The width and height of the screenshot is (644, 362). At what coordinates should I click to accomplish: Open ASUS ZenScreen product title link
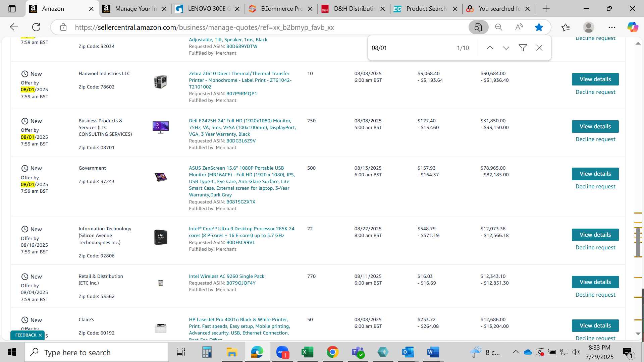point(242,181)
